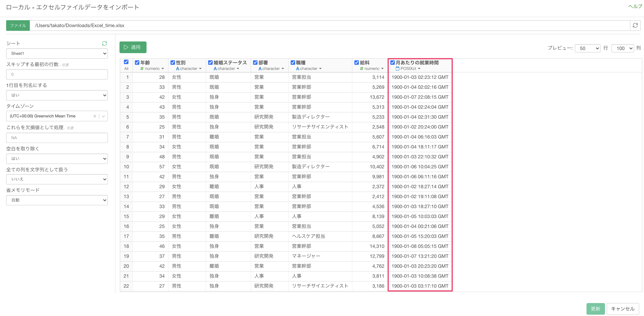
Task: Click the リサーチサイエンティスト cell in row 6
Action: (x=320, y=127)
